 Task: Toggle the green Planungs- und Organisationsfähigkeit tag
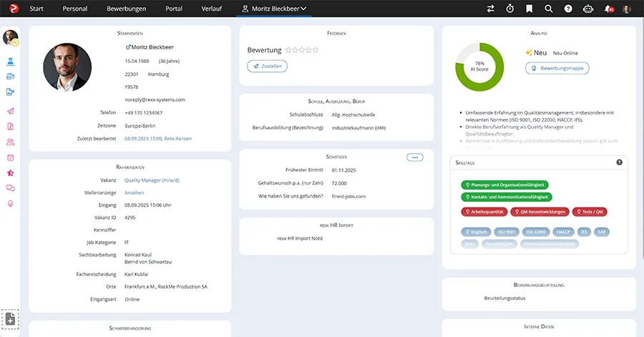pos(504,185)
